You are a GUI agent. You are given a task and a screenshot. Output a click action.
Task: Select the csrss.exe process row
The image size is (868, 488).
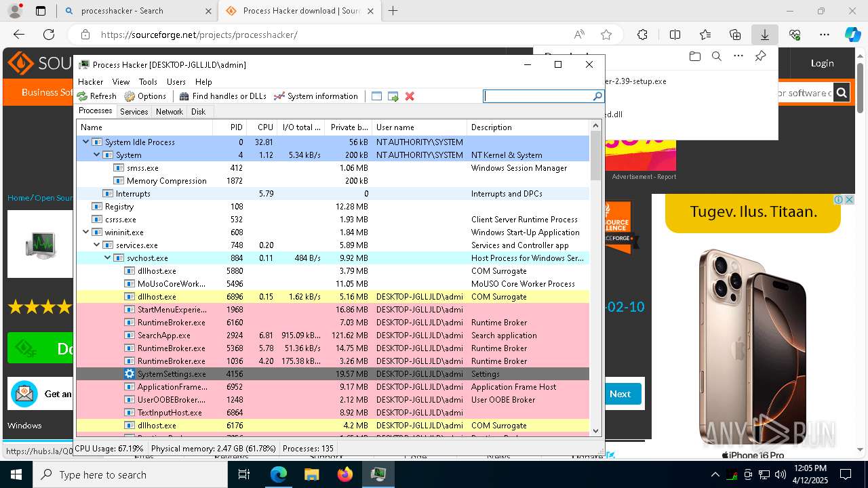tap(332, 220)
